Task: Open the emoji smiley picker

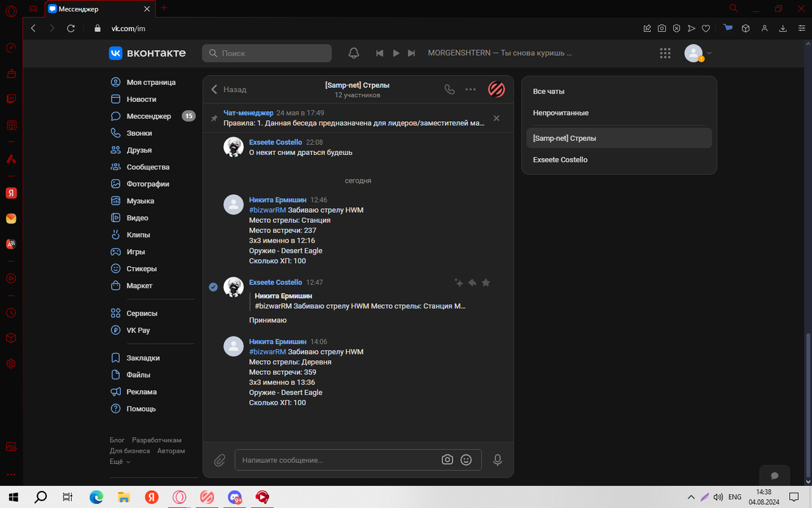Action: (466, 460)
